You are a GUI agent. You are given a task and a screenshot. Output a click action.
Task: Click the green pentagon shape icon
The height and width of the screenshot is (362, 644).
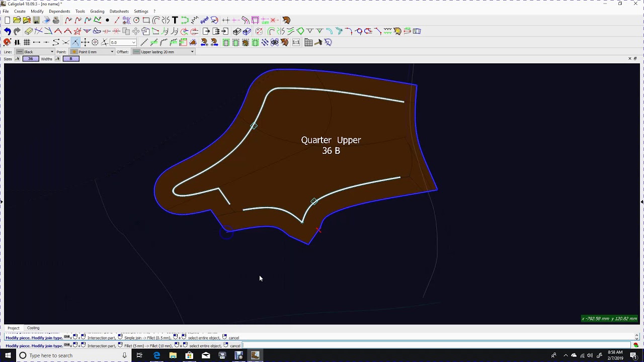coord(300,31)
